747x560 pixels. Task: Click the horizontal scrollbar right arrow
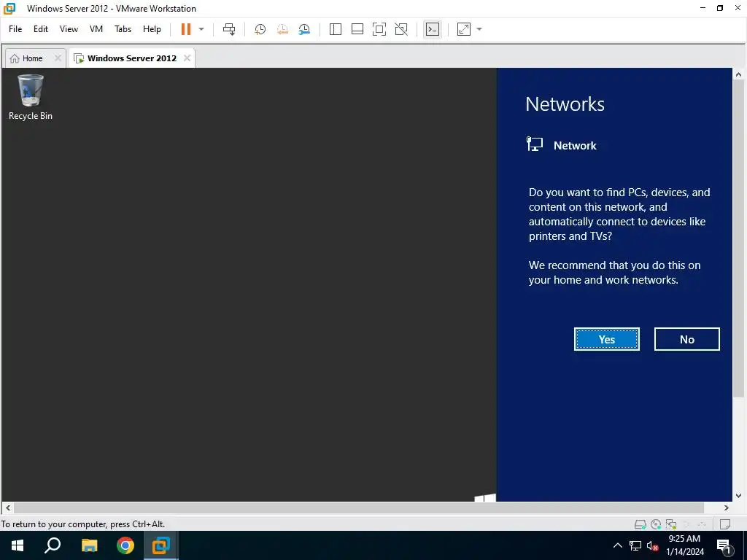tap(727, 508)
